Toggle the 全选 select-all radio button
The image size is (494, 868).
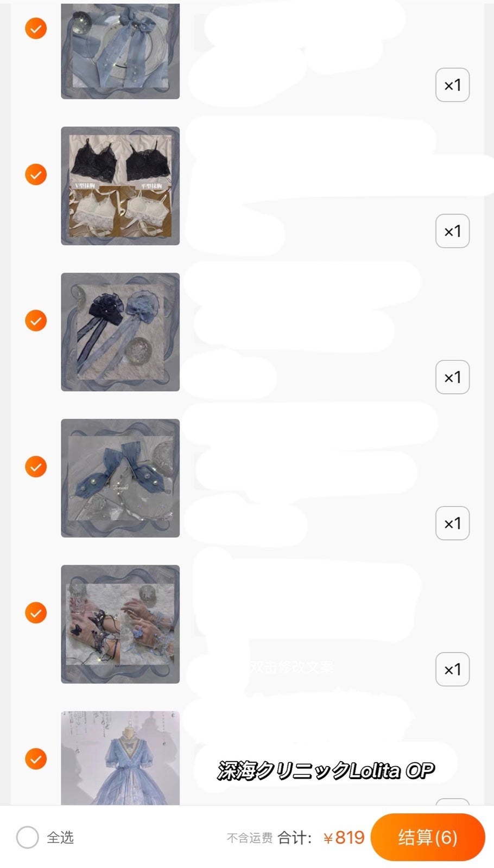[27, 837]
